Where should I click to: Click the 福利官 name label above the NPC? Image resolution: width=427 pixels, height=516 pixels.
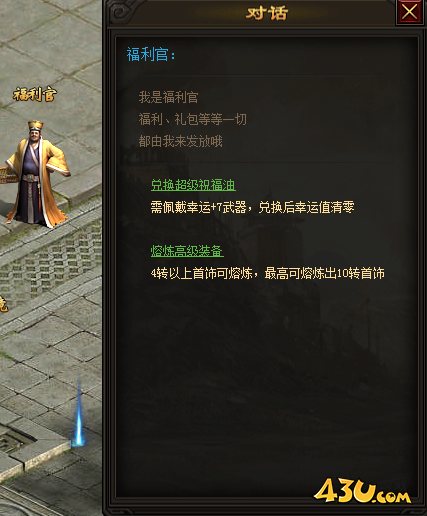tap(35, 94)
